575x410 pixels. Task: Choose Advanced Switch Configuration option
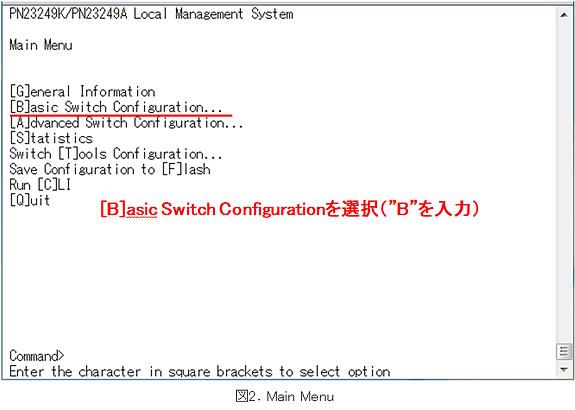(127, 123)
